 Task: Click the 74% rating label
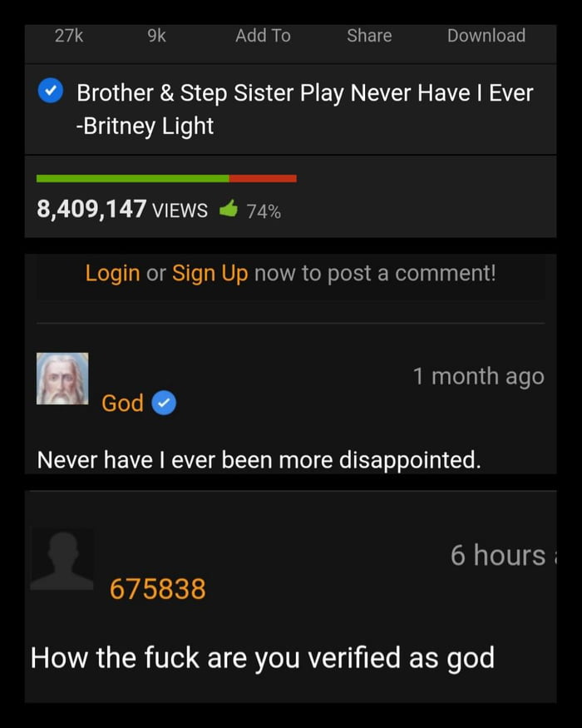pyautogui.click(x=264, y=211)
